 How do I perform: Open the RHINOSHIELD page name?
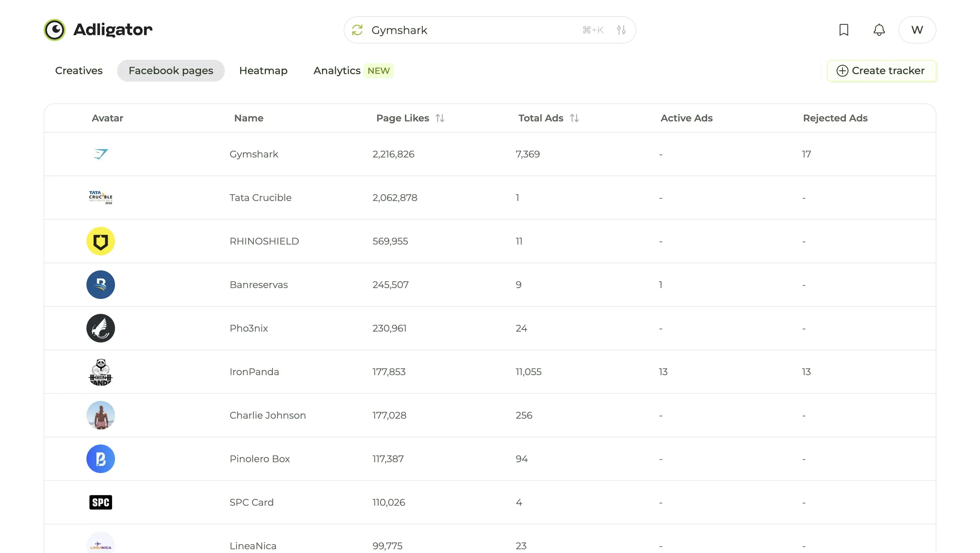tap(264, 241)
